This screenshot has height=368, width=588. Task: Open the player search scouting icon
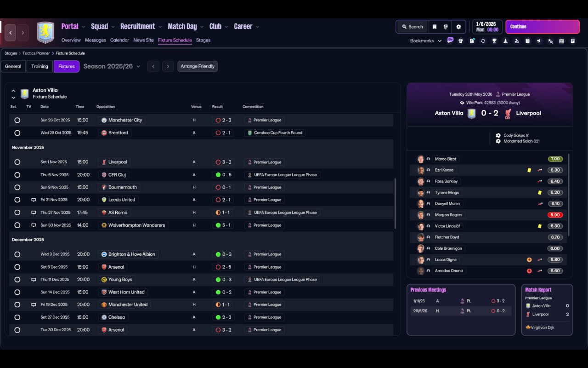[x=516, y=41]
